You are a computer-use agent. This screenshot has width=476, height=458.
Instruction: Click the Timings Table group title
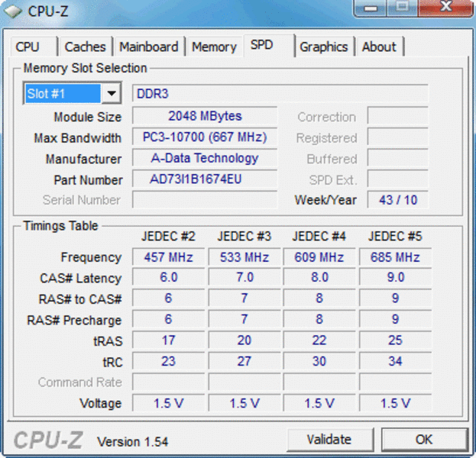click(x=60, y=226)
